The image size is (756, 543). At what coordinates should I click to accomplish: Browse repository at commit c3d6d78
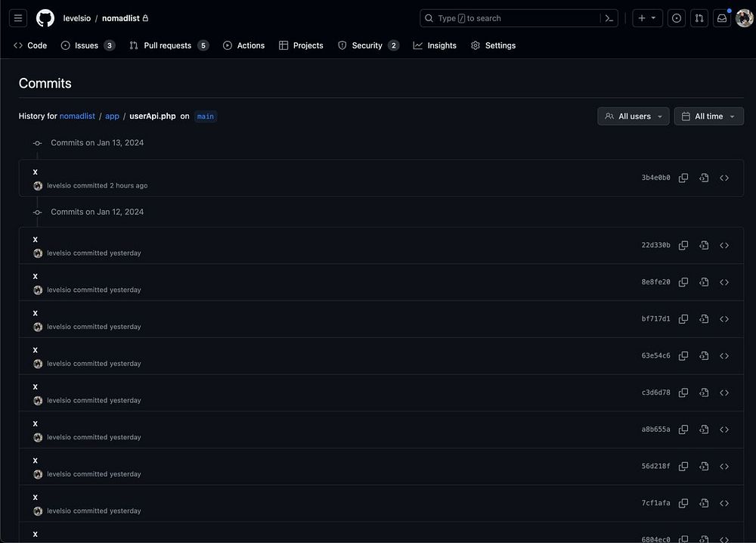click(724, 393)
